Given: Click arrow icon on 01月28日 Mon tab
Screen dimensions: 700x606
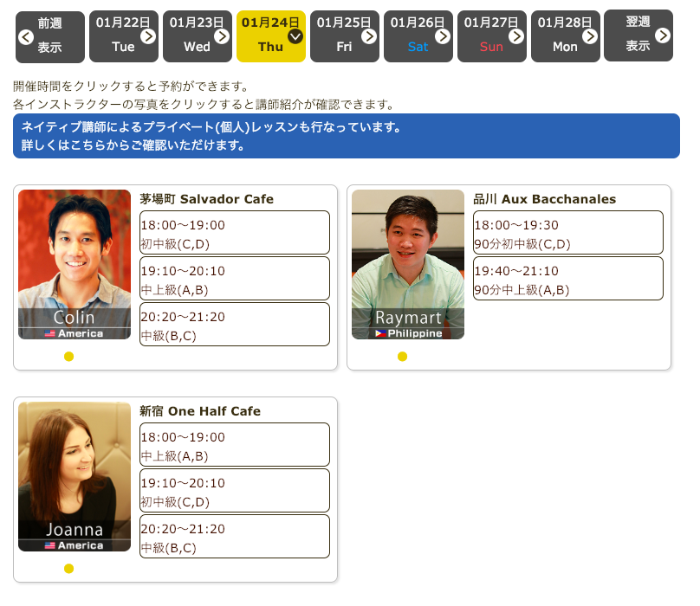Looking at the screenshot, I should tap(590, 36).
